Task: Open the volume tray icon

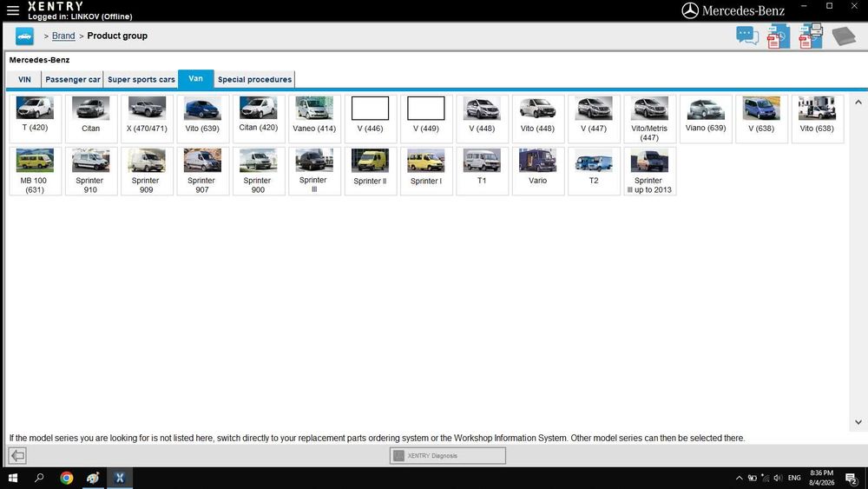Action: click(x=779, y=478)
